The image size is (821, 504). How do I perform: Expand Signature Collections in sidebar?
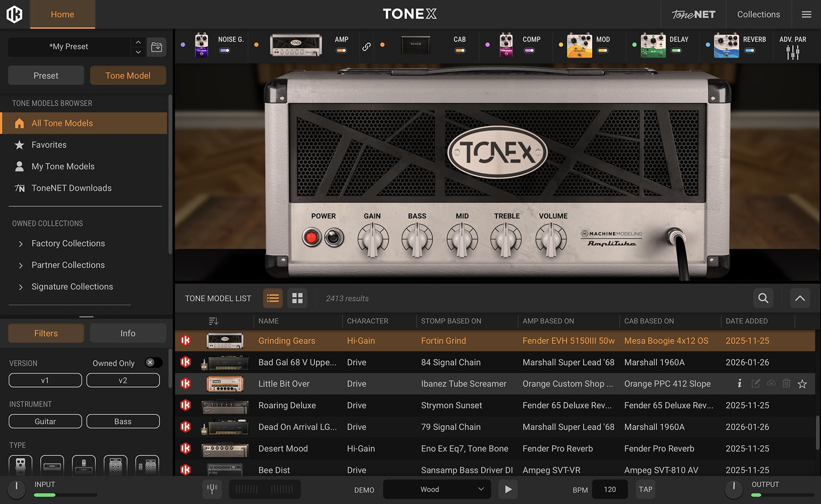coord(21,287)
